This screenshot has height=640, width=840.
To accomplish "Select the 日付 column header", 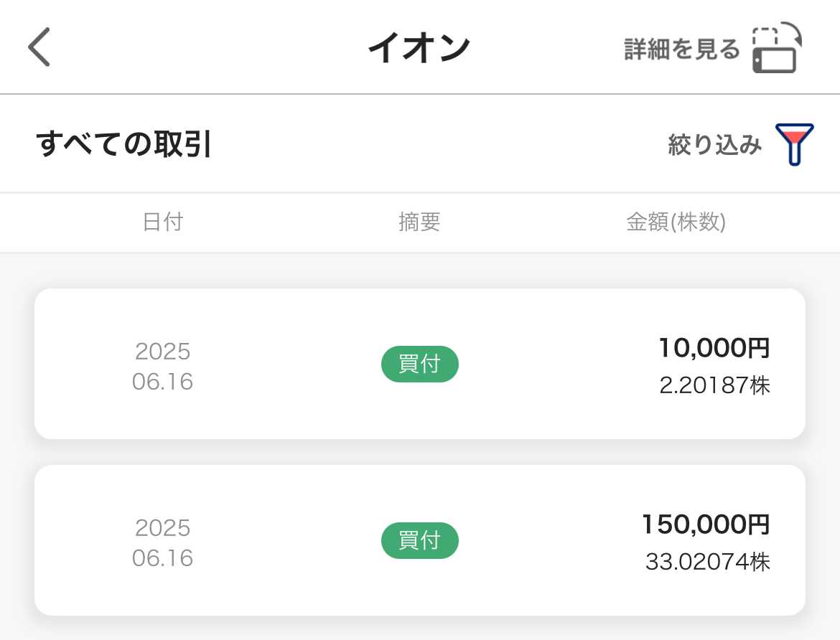I will tap(163, 222).
